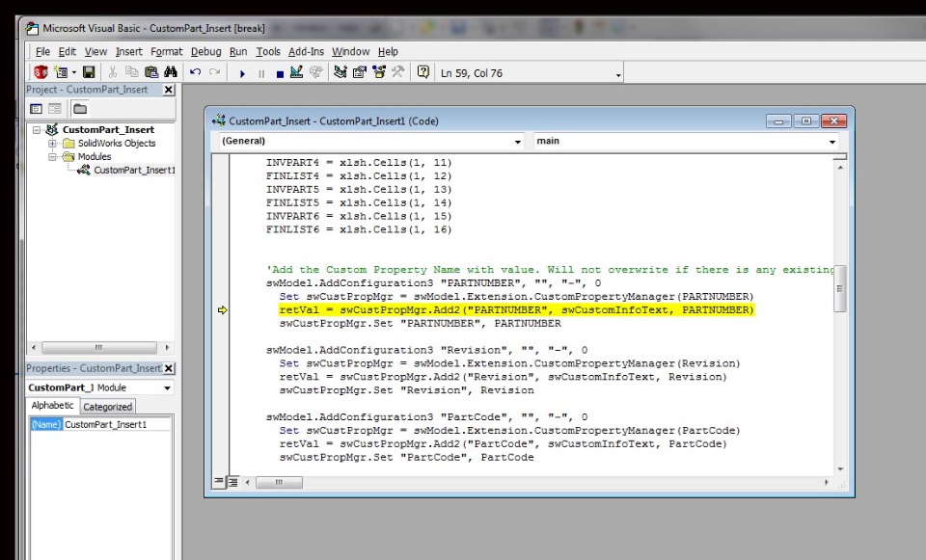926x560 pixels.
Task: Open the Debug menu
Action: pos(206,52)
